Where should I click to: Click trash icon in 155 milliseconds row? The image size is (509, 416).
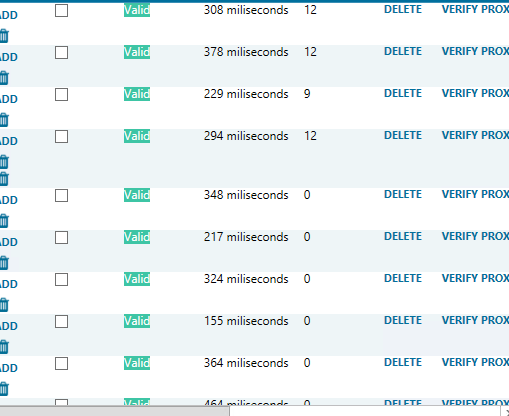pos(4,347)
